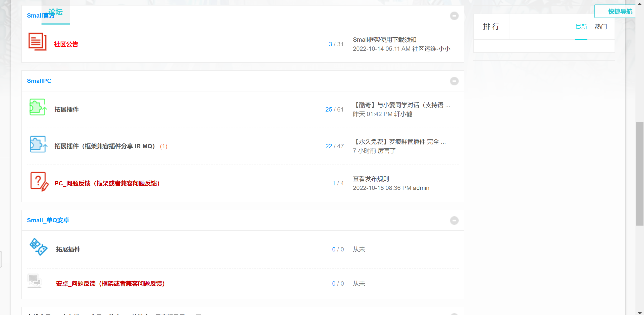Open the 【酷奇】与小爱同学对话 post
This screenshot has height=315, width=644.
pos(401,105)
